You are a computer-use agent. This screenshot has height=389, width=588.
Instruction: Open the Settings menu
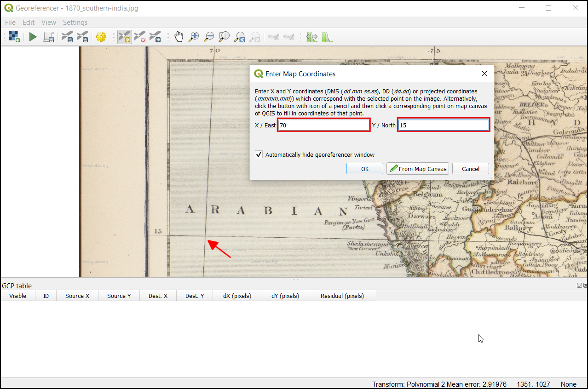(75, 23)
